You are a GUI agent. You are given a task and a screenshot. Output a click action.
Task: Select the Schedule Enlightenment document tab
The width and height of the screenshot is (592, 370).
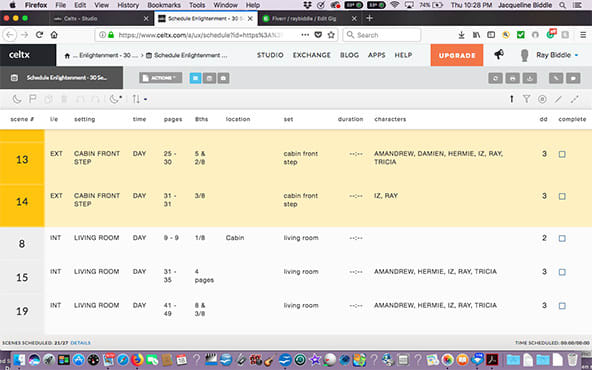pyautogui.click(x=62, y=78)
